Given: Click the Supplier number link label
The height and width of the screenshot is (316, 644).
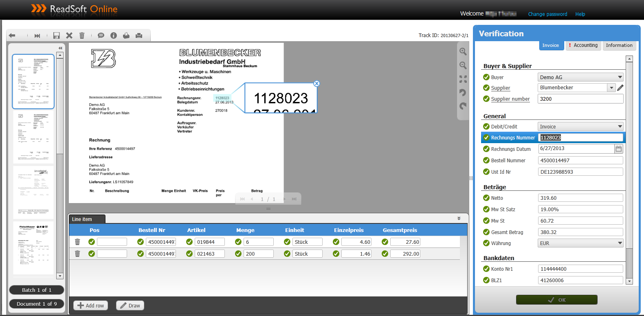Looking at the screenshot, I should [x=510, y=99].
